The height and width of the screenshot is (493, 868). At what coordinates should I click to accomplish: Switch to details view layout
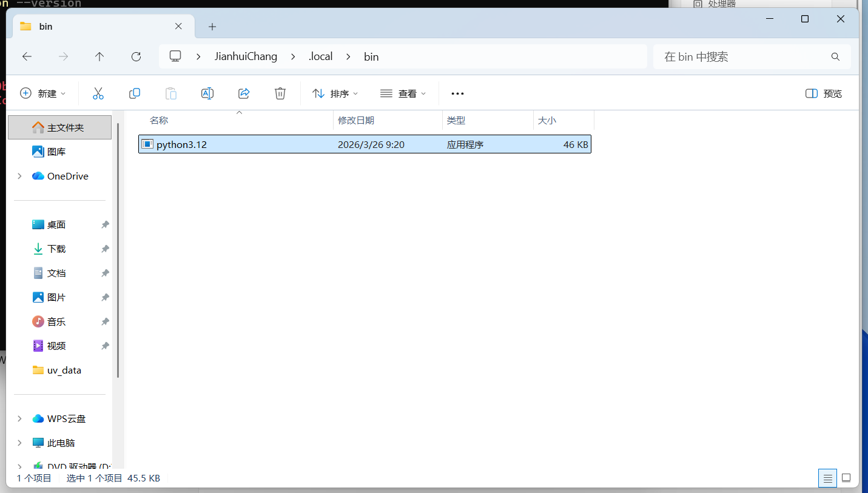tap(827, 478)
